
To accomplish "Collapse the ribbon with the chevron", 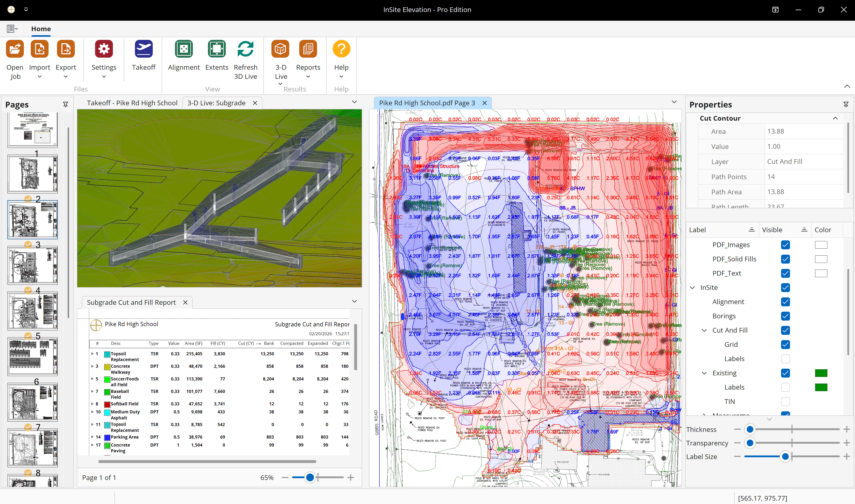I will tap(847, 87).
